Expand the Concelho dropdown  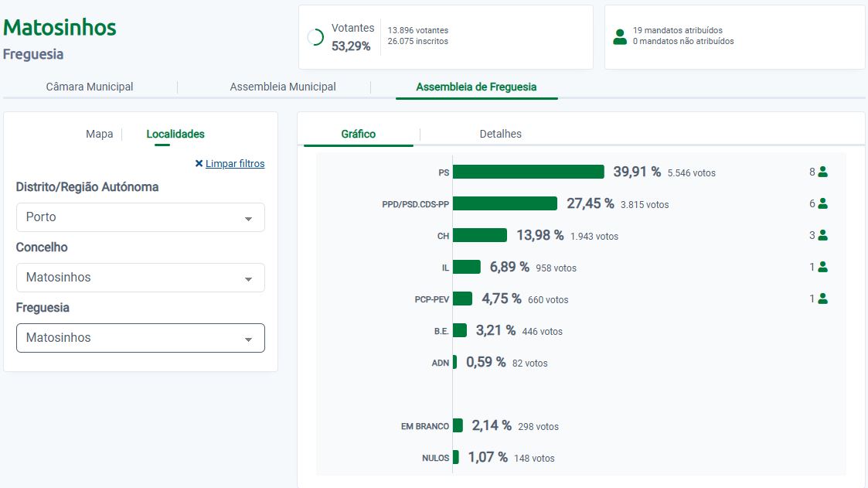tap(140, 278)
